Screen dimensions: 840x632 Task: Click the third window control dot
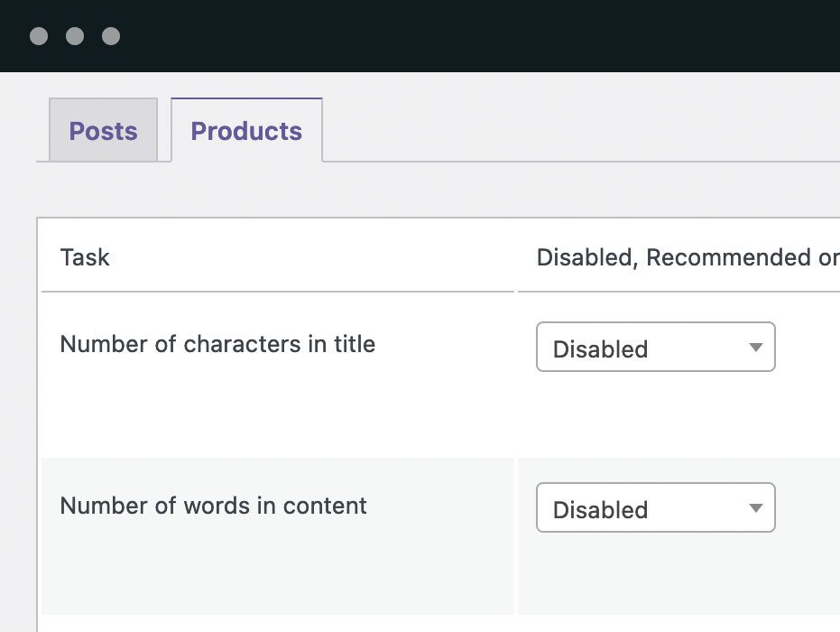111,36
